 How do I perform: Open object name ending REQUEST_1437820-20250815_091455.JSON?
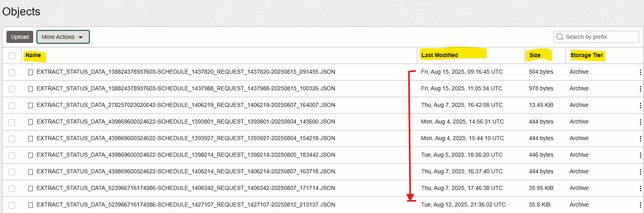[186, 72]
